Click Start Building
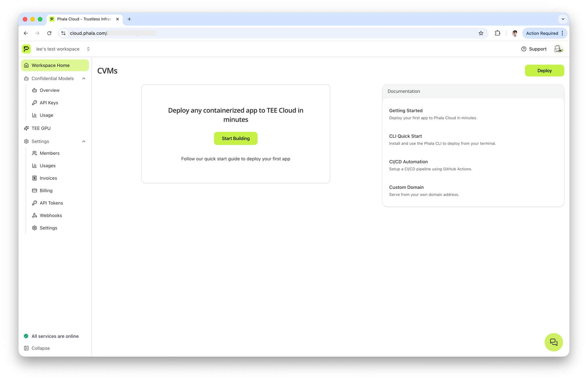Image resolution: width=588 pixels, height=381 pixels. [236, 138]
